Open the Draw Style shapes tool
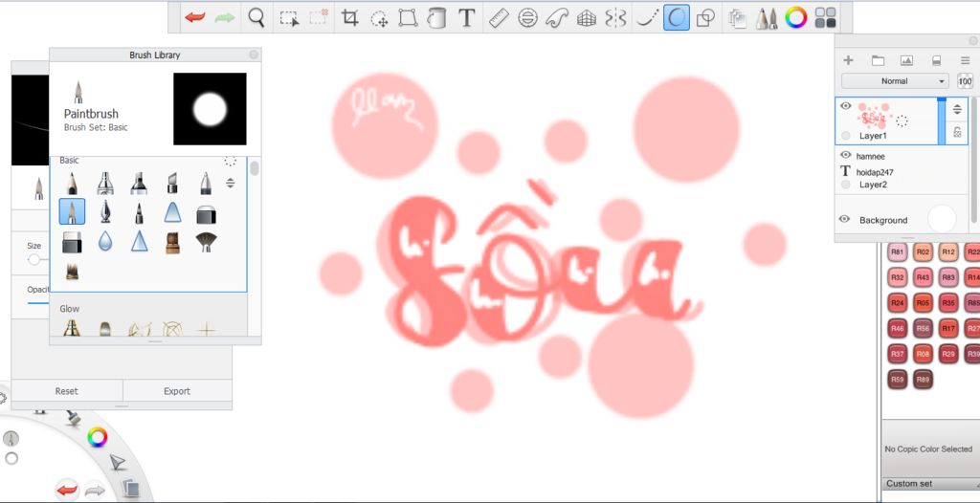The width and height of the screenshot is (980, 503). click(705, 17)
